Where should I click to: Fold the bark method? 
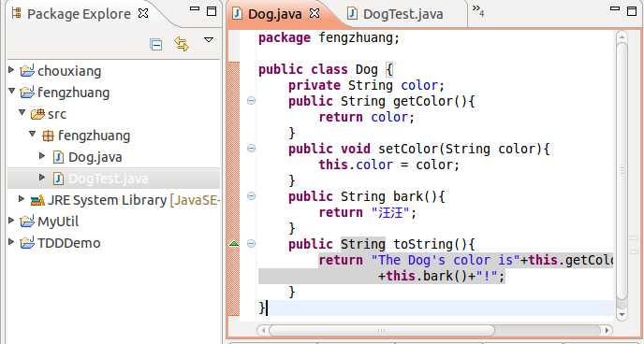252,196
